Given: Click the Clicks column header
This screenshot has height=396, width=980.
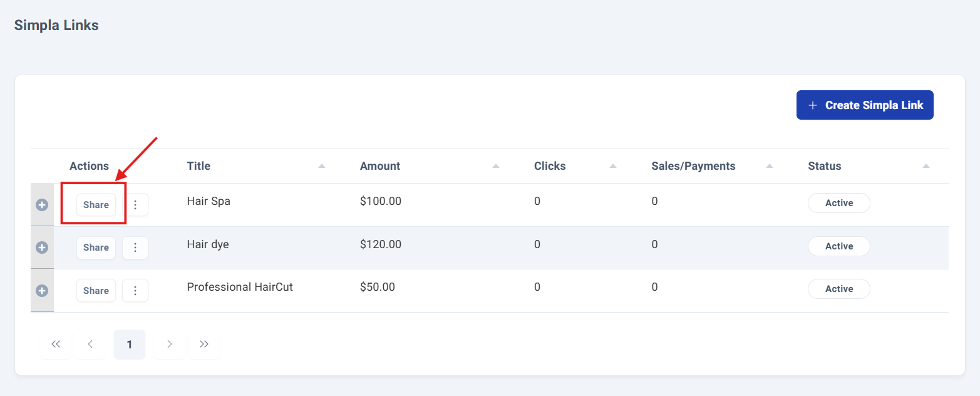Looking at the screenshot, I should (550, 166).
